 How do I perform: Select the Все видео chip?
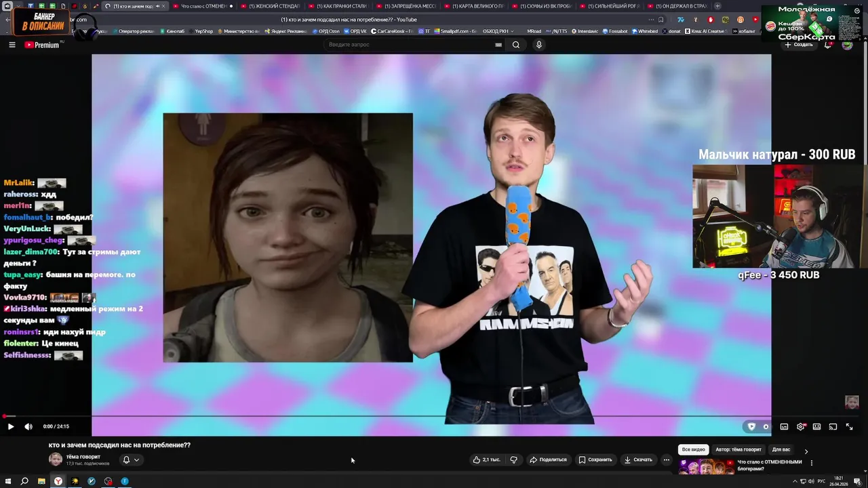click(x=694, y=449)
